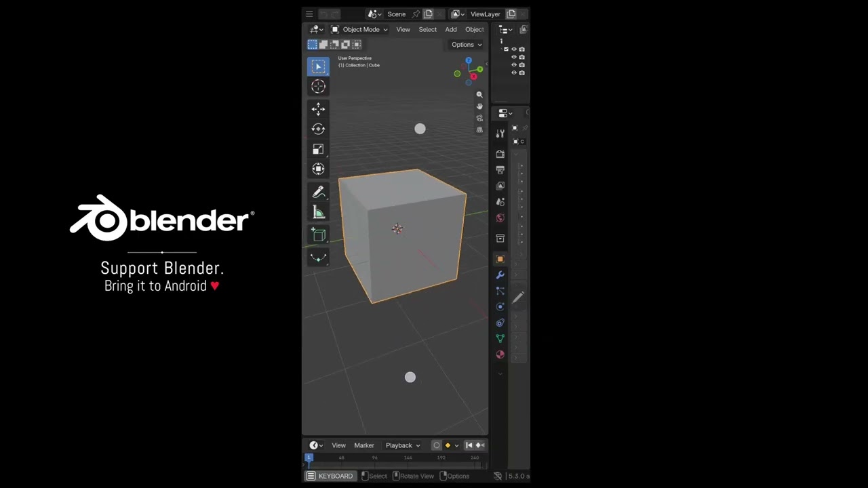Open the Modifiers wrench tab

point(500,275)
